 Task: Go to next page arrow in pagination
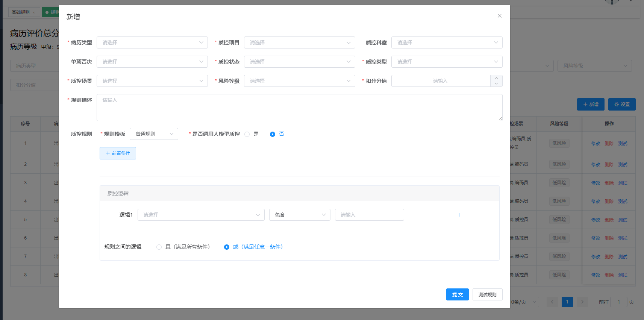(x=582, y=302)
